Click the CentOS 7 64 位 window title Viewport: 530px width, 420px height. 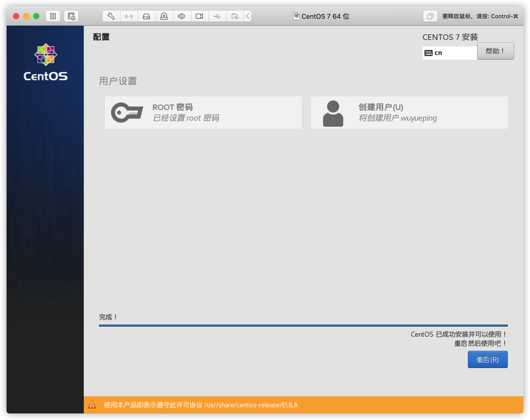(x=325, y=16)
